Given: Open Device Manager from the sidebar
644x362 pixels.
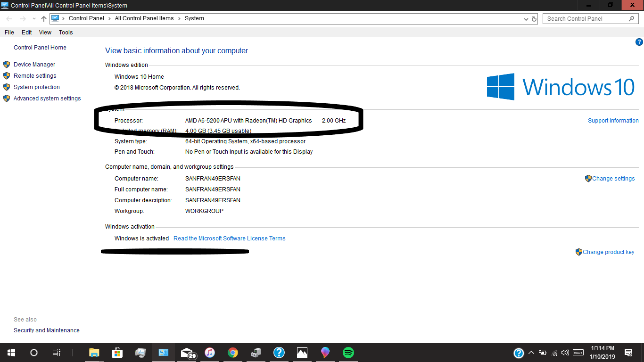Looking at the screenshot, I should 34,65.
